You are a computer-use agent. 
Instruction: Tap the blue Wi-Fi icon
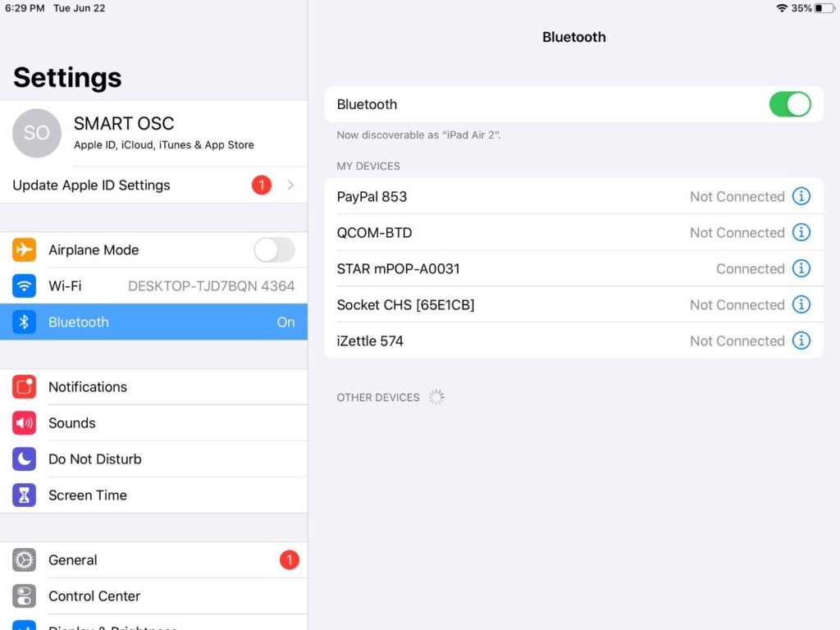pyautogui.click(x=25, y=286)
